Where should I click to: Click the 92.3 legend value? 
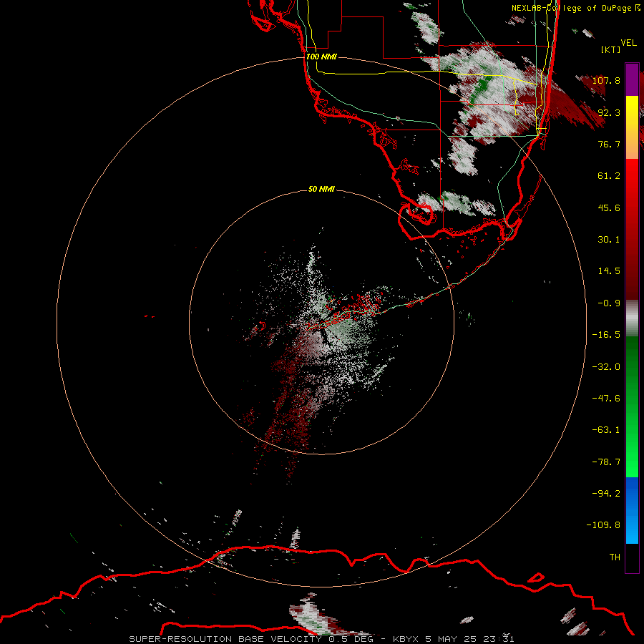609,112
